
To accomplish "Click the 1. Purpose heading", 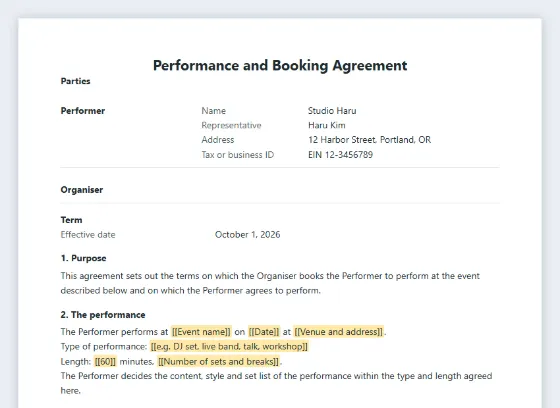I will [84, 258].
